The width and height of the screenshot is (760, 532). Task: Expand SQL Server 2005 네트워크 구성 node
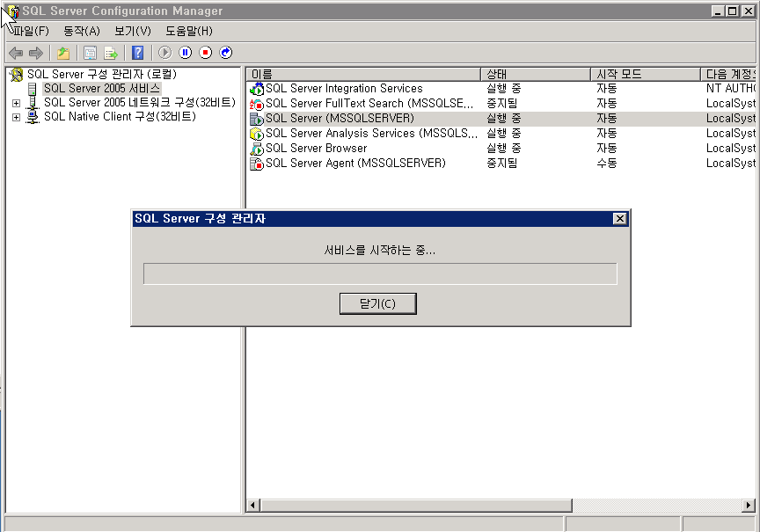16,103
